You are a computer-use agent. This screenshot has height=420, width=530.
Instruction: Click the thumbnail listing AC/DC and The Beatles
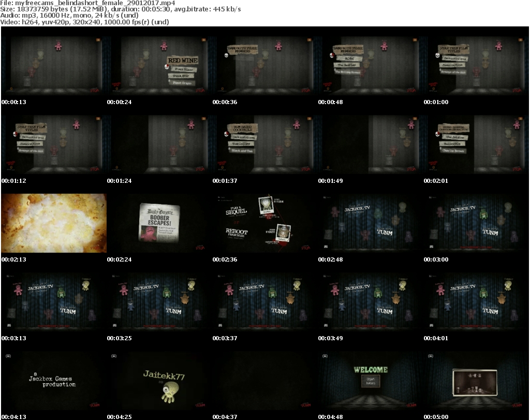[371, 66]
